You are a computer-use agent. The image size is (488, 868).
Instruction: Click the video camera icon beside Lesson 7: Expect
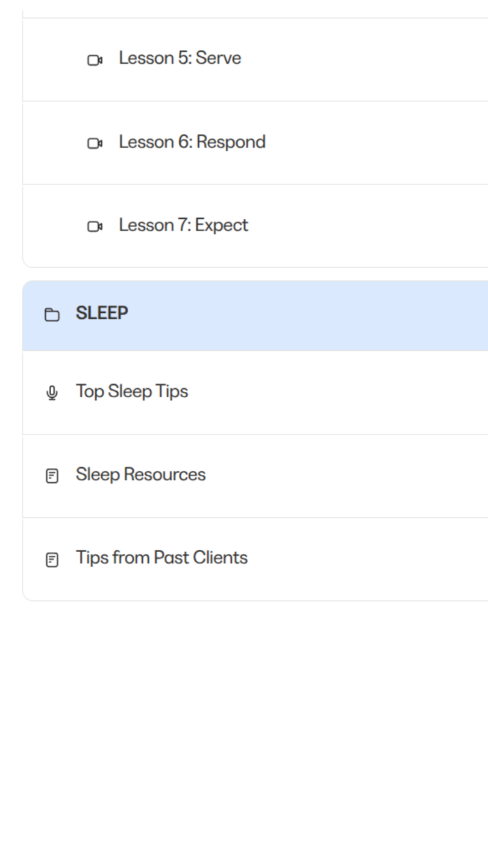click(95, 227)
